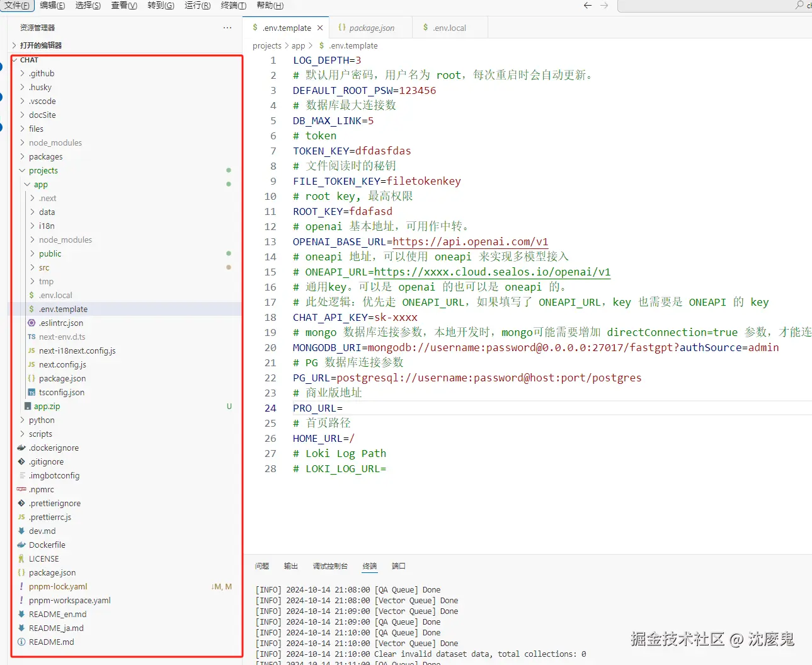Image resolution: width=812 pixels, height=665 pixels.
Task: Click the search icon in command bar
Action: coord(799,5)
